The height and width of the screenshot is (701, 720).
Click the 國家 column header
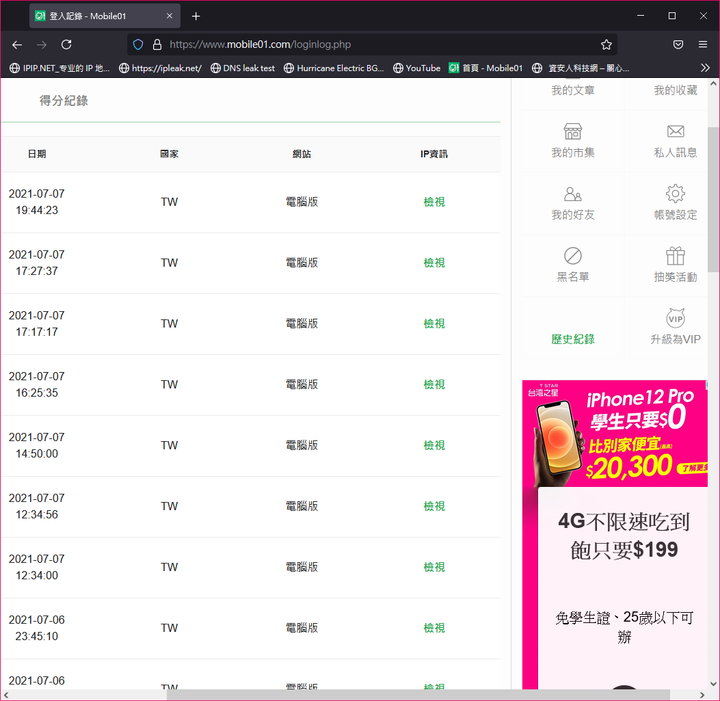pos(169,154)
